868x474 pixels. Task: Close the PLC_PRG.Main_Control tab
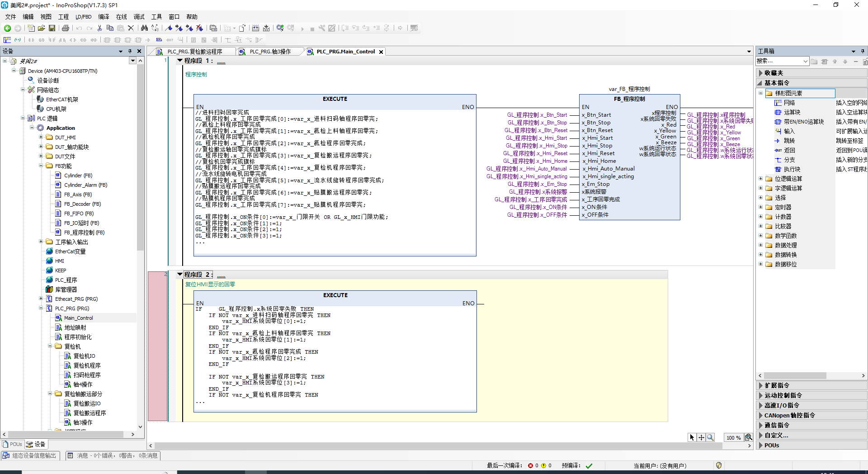tap(381, 52)
